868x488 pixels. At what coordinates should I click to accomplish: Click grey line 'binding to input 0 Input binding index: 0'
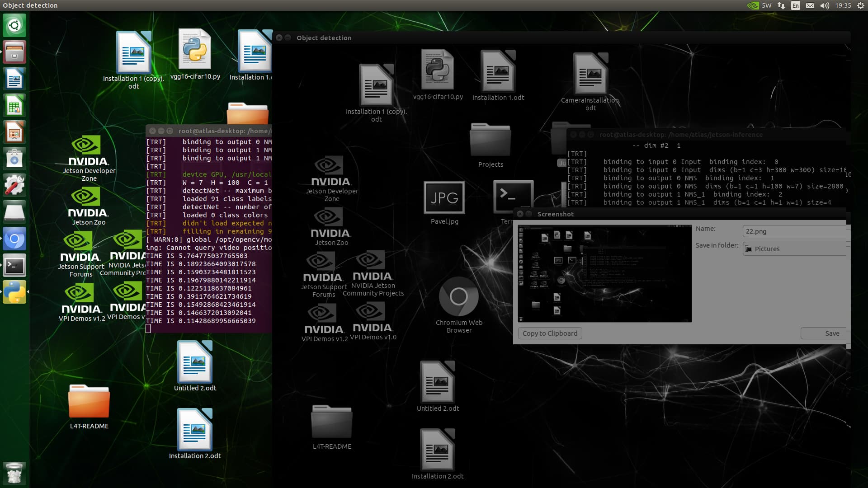[x=691, y=162]
